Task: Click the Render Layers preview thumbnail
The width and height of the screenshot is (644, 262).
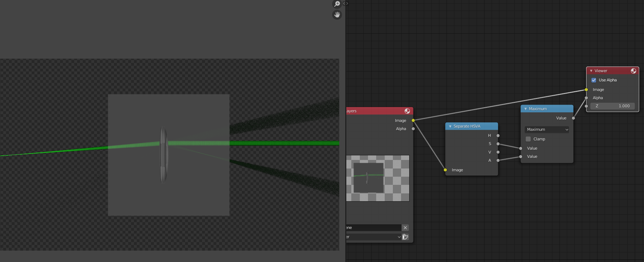Action: pyautogui.click(x=378, y=178)
